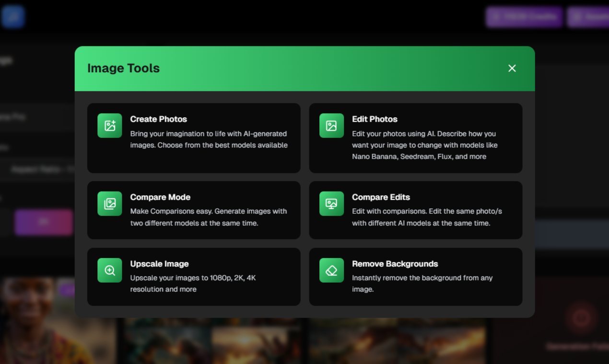The width and height of the screenshot is (609, 364).
Task: Open the Create Photos tool
Action: tap(193, 138)
